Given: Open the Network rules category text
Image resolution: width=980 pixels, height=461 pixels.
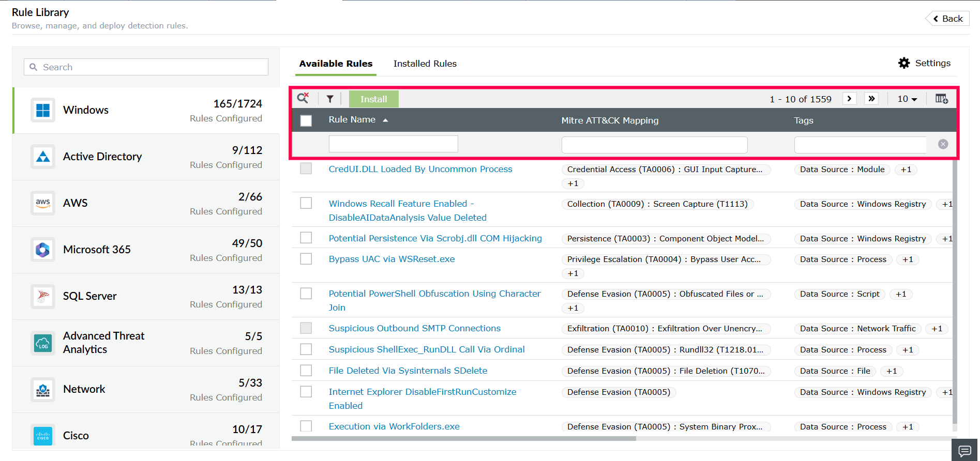Looking at the screenshot, I should click(84, 389).
